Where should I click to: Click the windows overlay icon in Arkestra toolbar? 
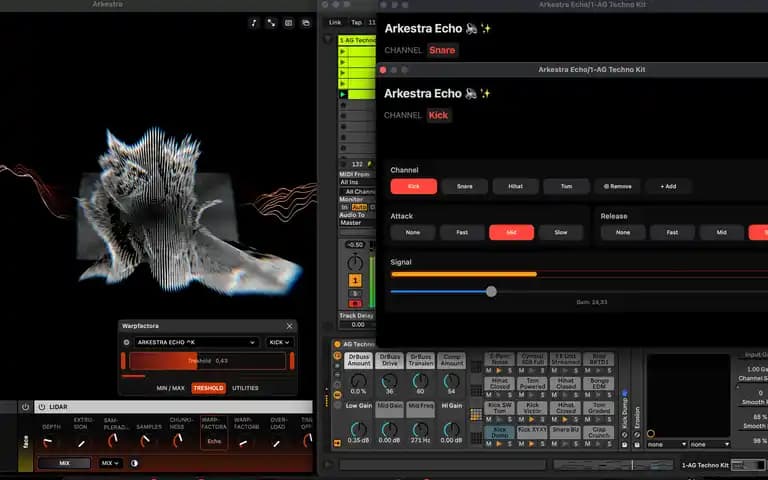coord(306,23)
